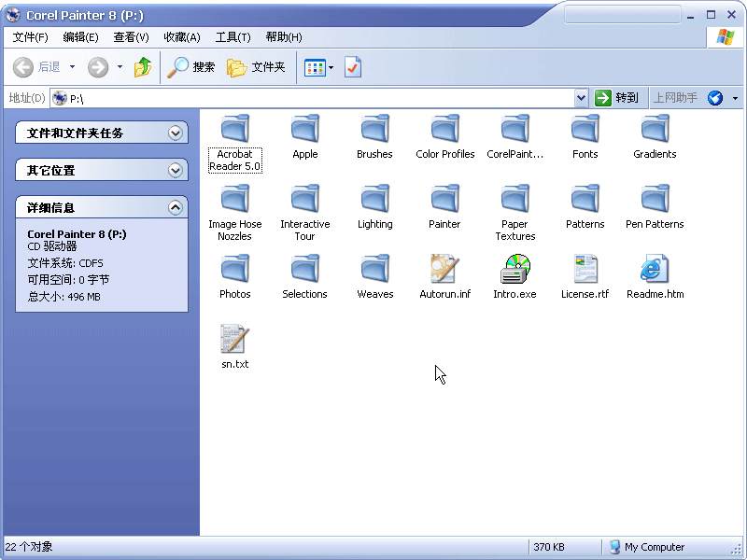Open the 工具(T) menu
The height and width of the screenshot is (560, 747).
coord(233,37)
